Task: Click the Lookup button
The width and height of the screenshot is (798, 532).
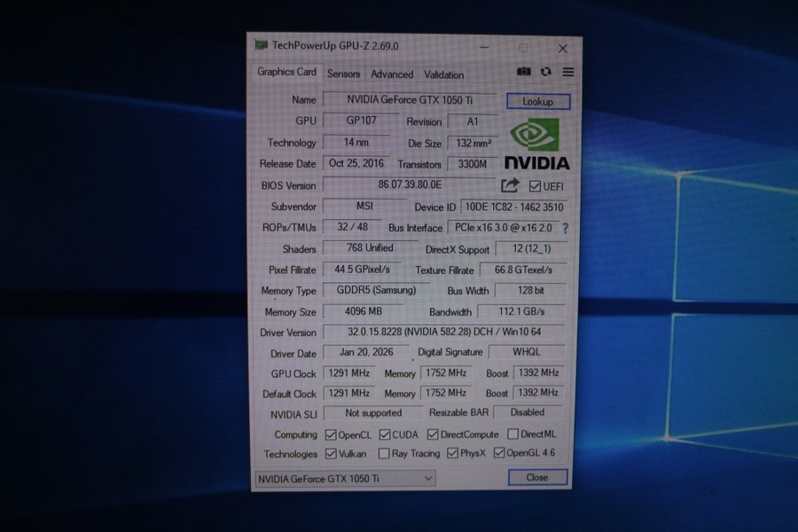Action: pyautogui.click(x=538, y=101)
